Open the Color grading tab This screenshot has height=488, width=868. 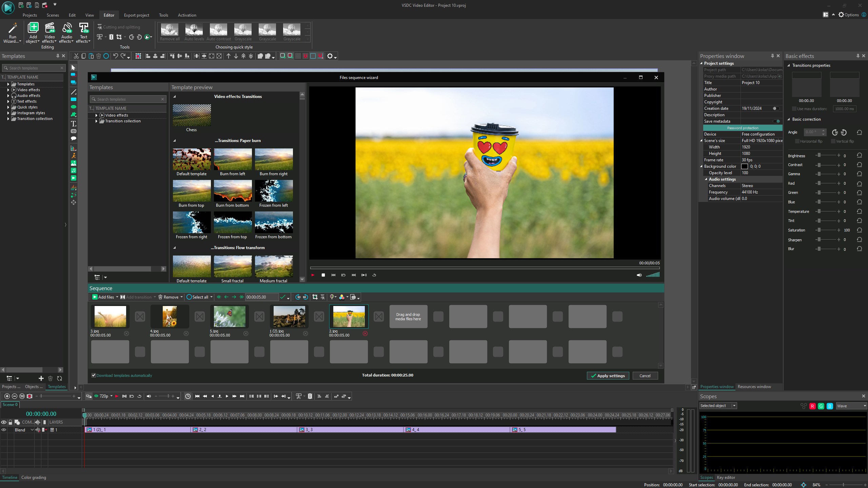click(34, 477)
